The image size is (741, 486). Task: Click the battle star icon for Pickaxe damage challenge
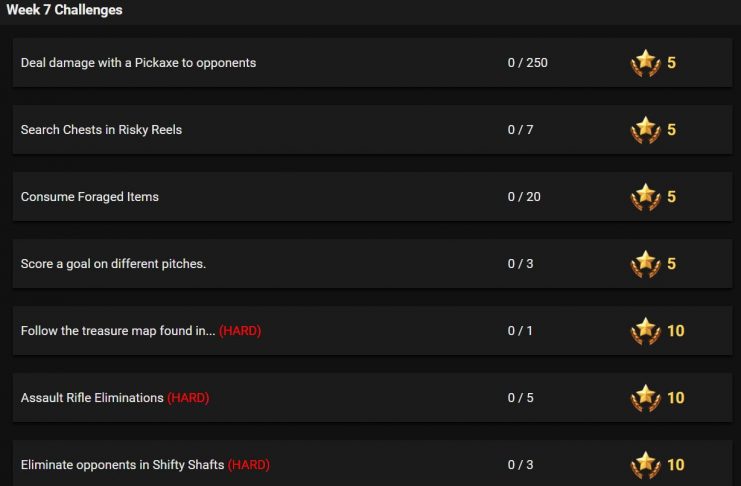tap(646, 63)
